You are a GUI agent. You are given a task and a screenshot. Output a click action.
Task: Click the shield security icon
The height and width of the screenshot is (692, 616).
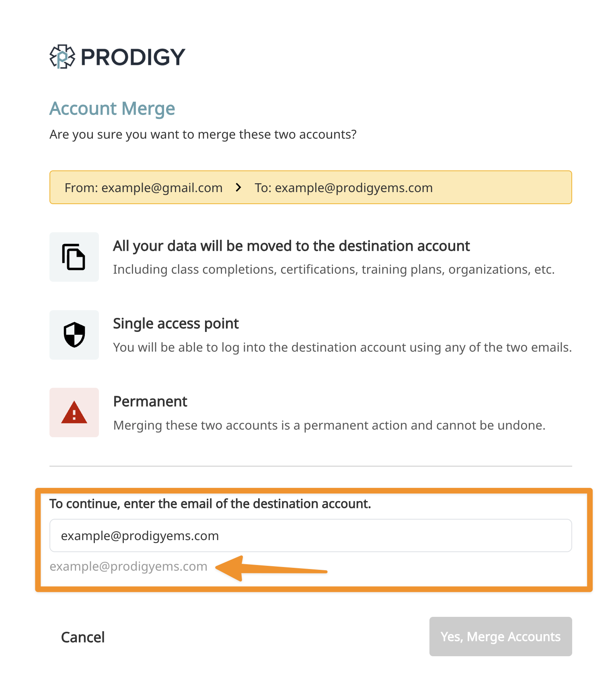click(74, 335)
